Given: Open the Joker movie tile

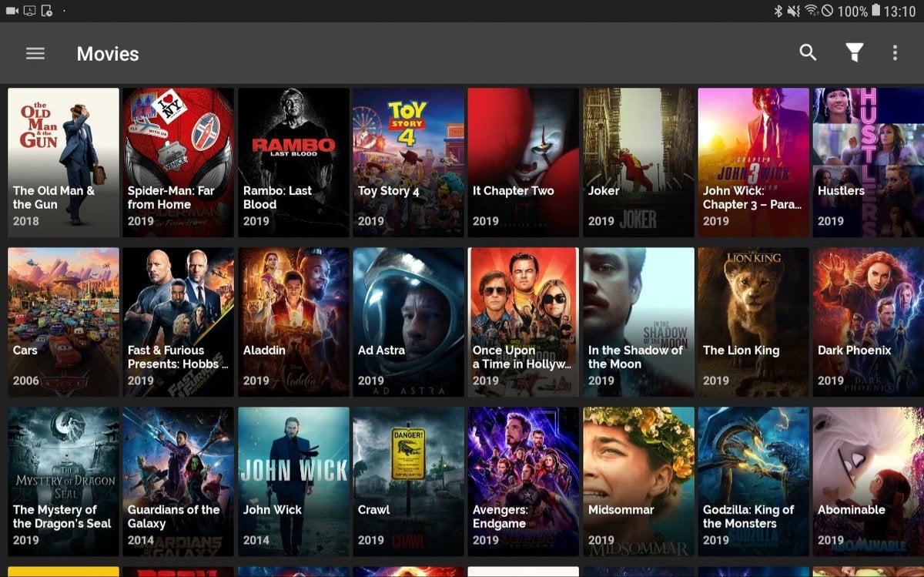Looking at the screenshot, I should coord(638,162).
